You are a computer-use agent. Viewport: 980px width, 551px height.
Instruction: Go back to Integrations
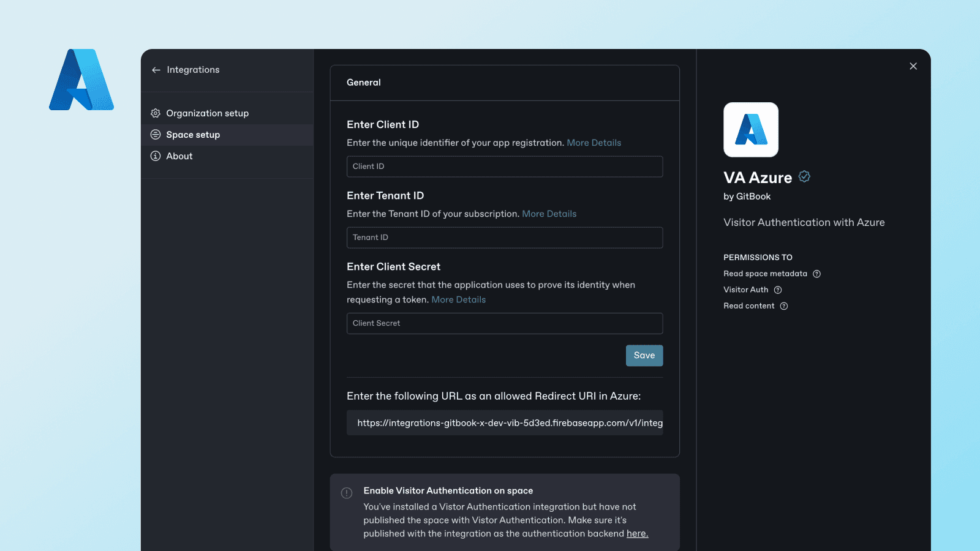point(186,70)
